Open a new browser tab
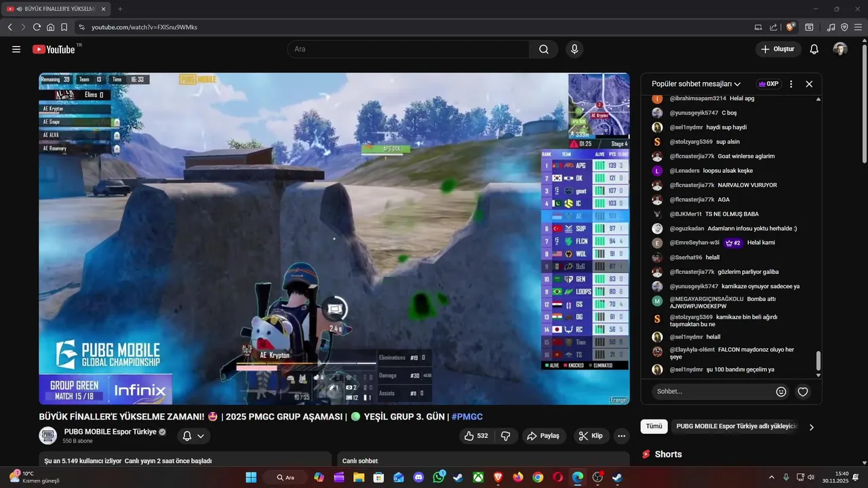The height and width of the screenshot is (488, 868). pyautogui.click(x=120, y=9)
